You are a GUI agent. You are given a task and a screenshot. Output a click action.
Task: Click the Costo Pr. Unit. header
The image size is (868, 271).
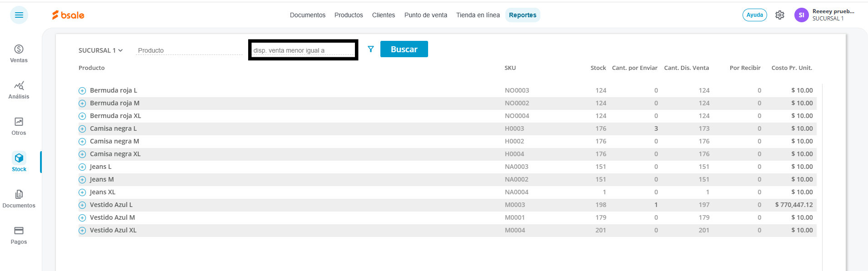792,68
